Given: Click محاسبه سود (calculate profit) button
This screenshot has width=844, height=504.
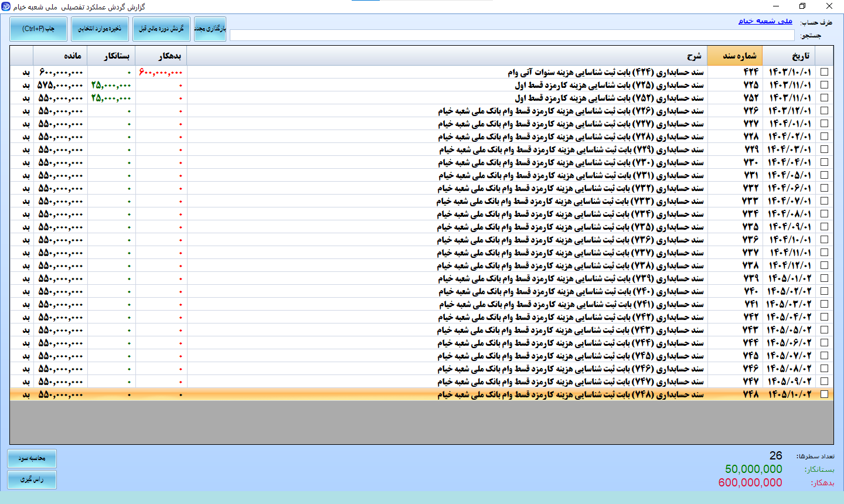Looking at the screenshot, I should pyautogui.click(x=32, y=458).
